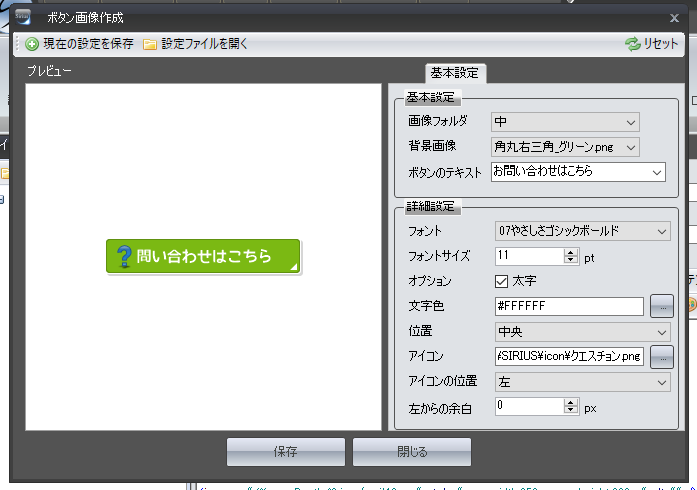Click the green button preview image
Screen dimensions: 697x490
(203, 256)
